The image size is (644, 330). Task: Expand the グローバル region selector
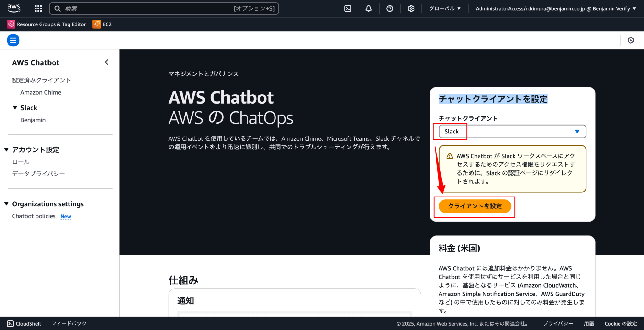pyautogui.click(x=445, y=8)
